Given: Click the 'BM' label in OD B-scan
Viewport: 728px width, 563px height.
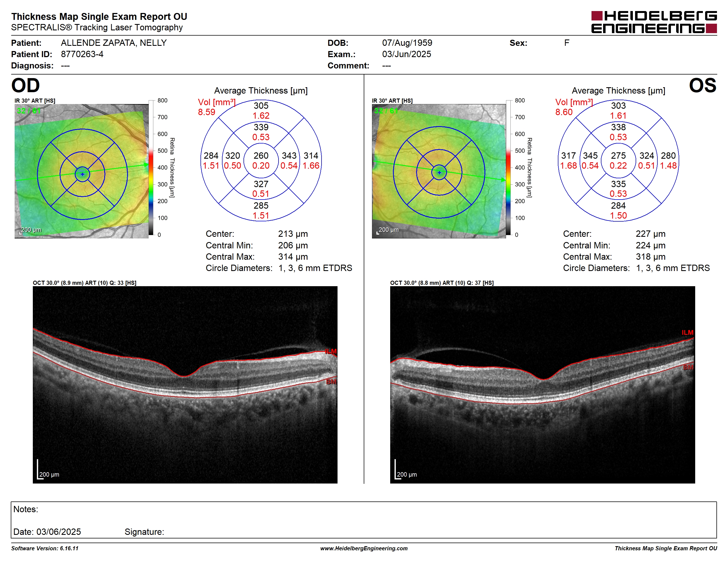Looking at the screenshot, I should [x=331, y=382].
